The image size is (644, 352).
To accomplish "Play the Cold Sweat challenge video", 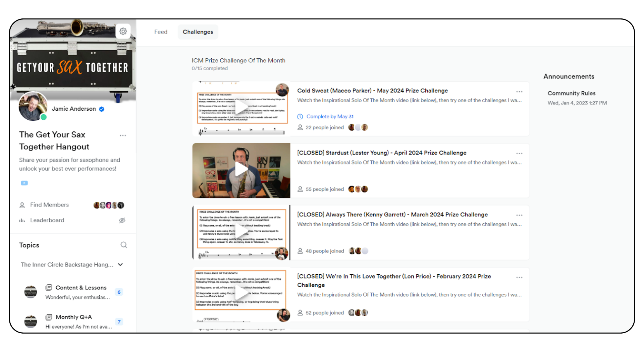I will [241, 107].
